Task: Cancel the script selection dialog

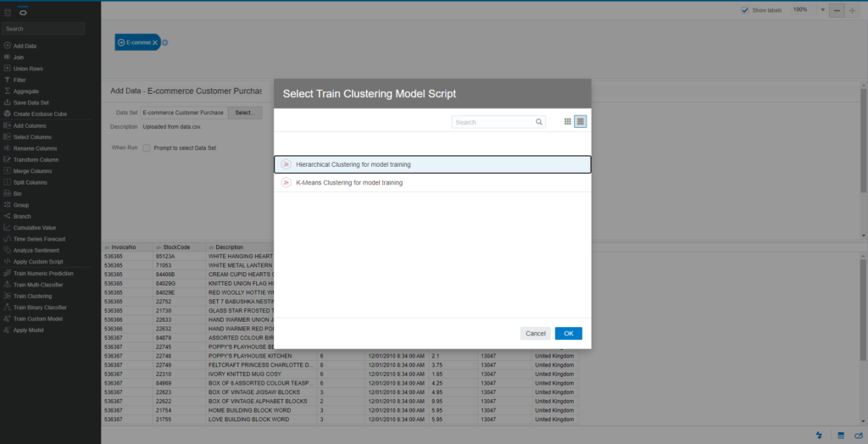Action: (536, 333)
